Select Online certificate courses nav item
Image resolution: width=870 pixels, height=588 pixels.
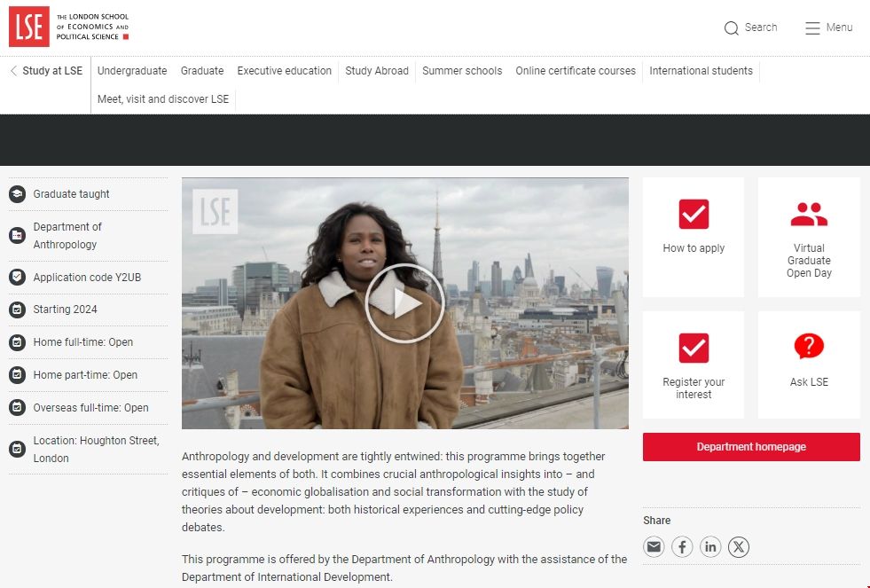pos(576,70)
